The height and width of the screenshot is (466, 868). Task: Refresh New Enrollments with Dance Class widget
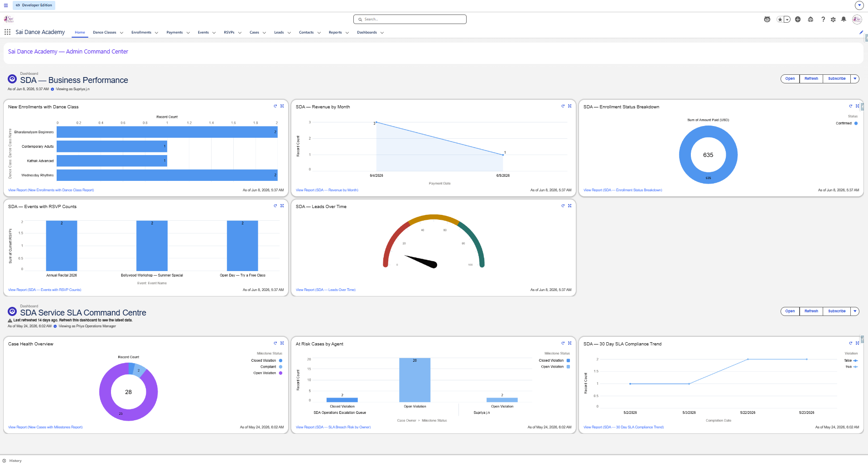[x=275, y=106]
